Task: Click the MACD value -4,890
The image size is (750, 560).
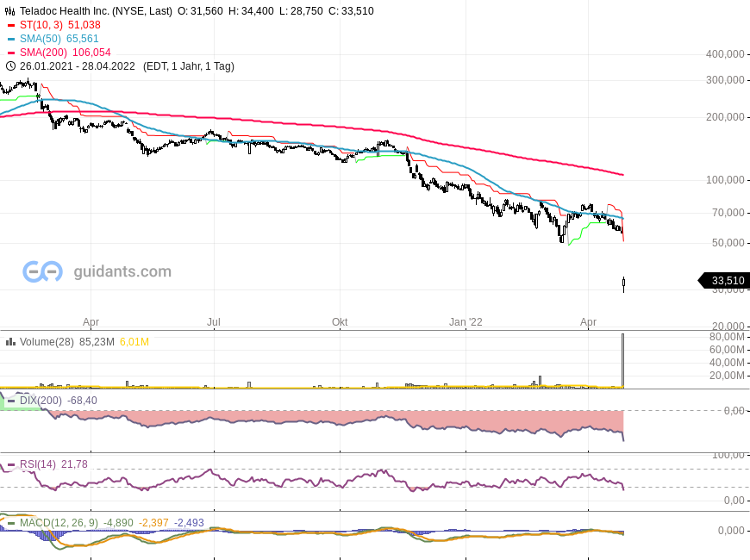Action: [118, 523]
